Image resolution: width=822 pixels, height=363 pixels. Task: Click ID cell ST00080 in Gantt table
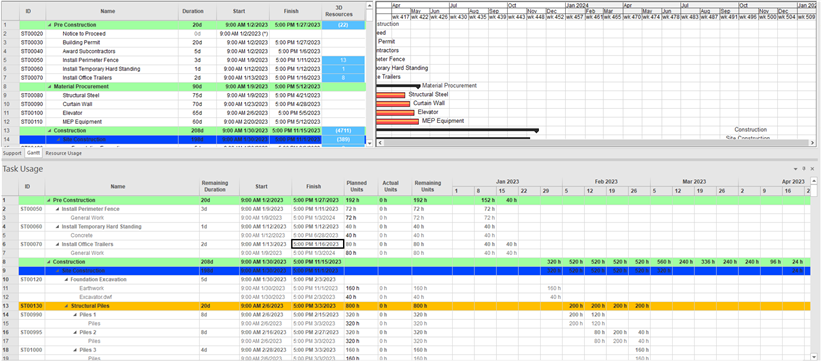pyautogui.click(x=32, y=95)
